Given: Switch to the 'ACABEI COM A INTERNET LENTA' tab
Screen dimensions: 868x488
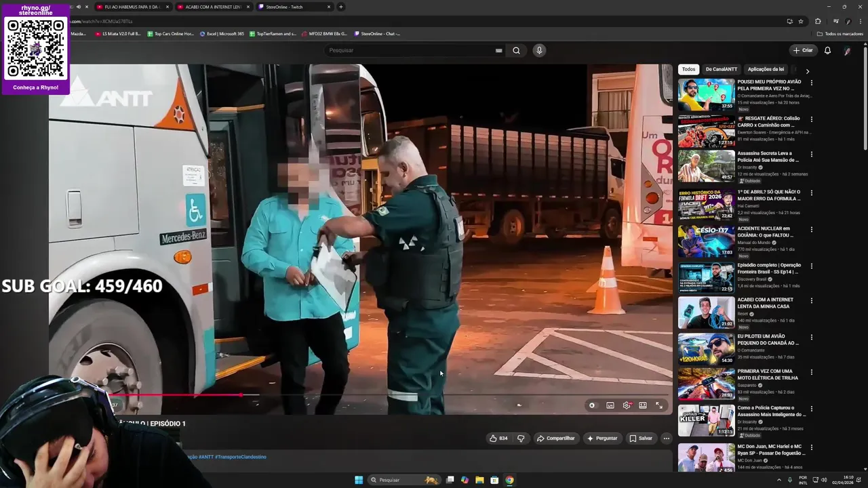Looking at the screenshot, I should [x=214, y=7].
